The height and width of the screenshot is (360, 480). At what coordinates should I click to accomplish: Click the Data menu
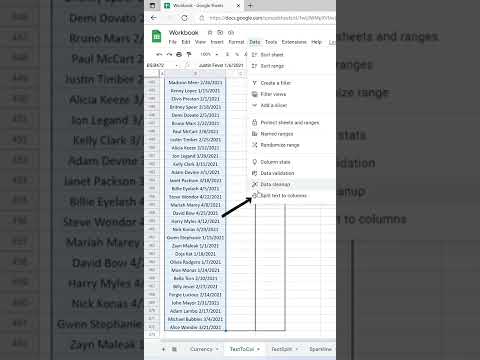click(x=255, y=42)
